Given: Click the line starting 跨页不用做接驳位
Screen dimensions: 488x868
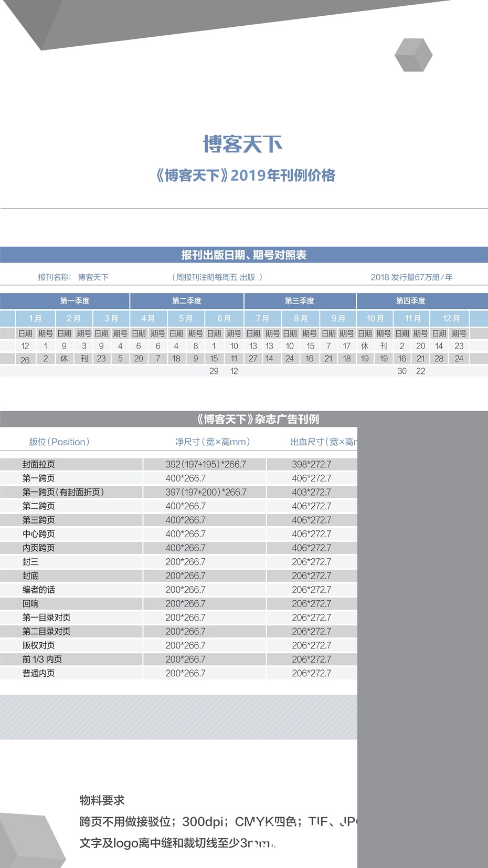Looking at the screenshot, I should [x=218, y=822].
